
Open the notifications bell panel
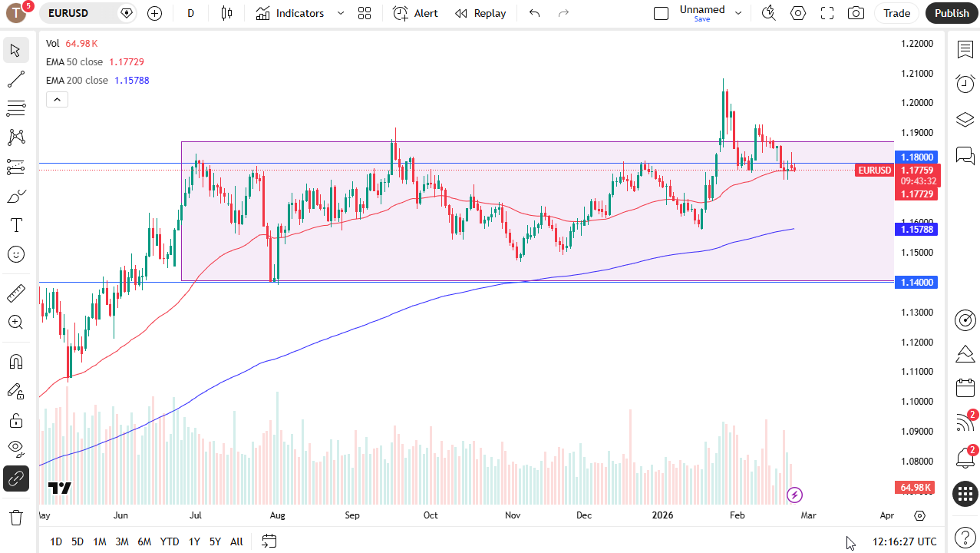click(965, 459)
